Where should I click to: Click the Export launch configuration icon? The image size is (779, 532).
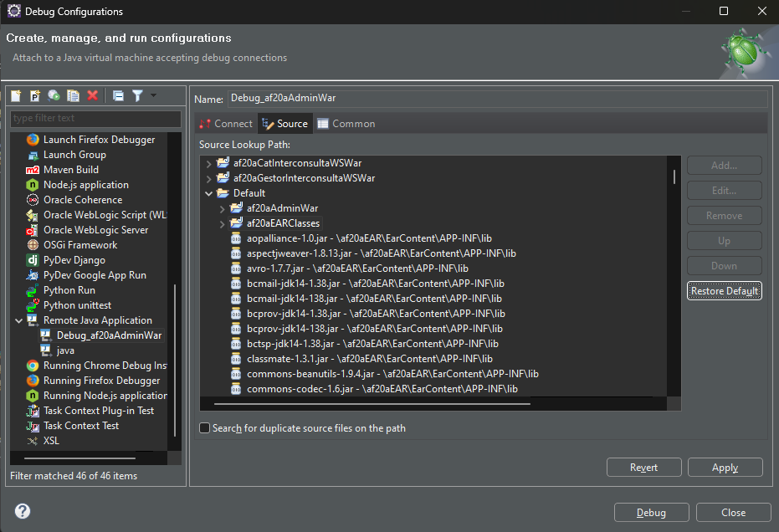click(54, 95)
